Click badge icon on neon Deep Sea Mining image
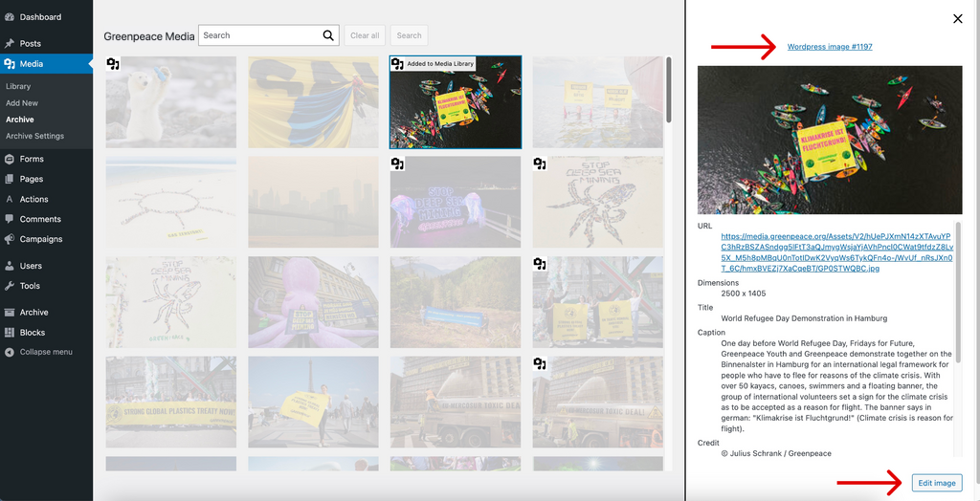This screenshot has height=501, width=980. click(397, 163)
